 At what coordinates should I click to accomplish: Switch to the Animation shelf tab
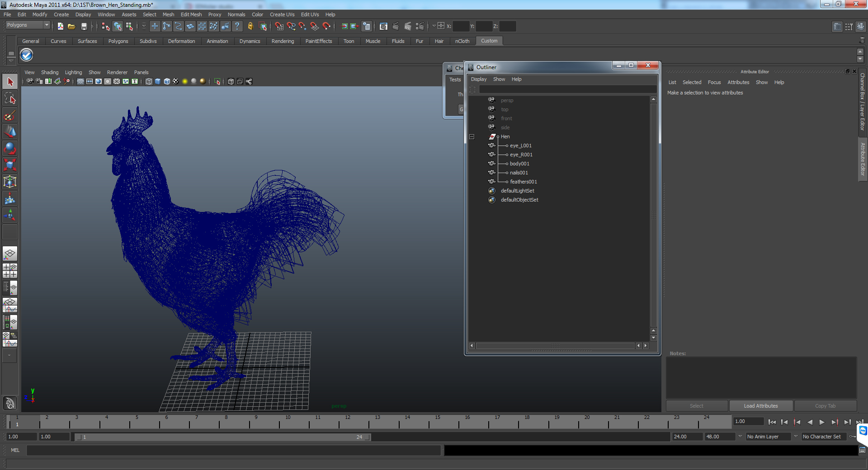(217, 41)
